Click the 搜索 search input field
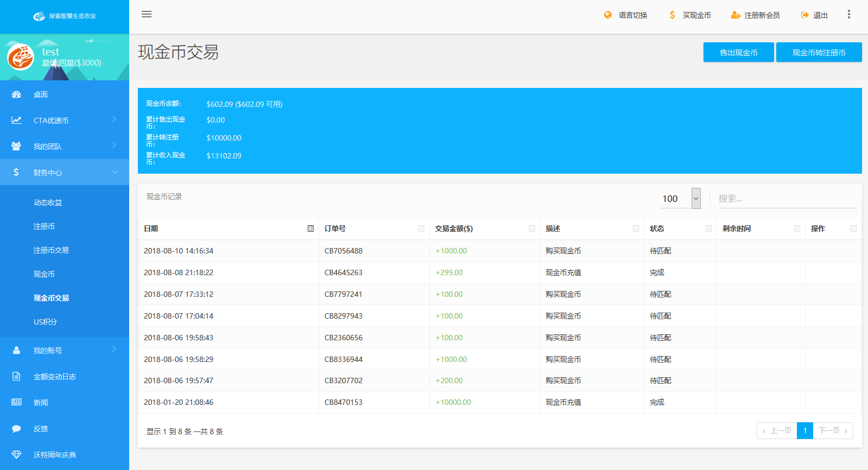The width and height of the screenshot is (868, 470). (787, 199)
